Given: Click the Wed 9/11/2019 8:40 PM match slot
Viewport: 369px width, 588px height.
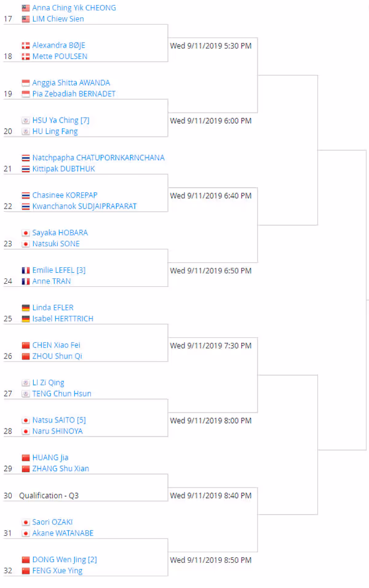Looking at the screenshot, I should pos(210,496).
